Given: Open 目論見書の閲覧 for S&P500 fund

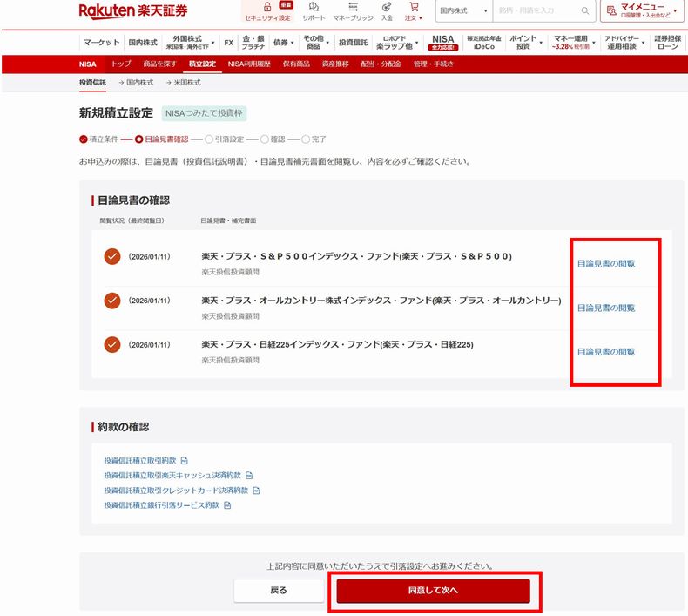Looking at the screenshot, I should click(x=606, y=263).
